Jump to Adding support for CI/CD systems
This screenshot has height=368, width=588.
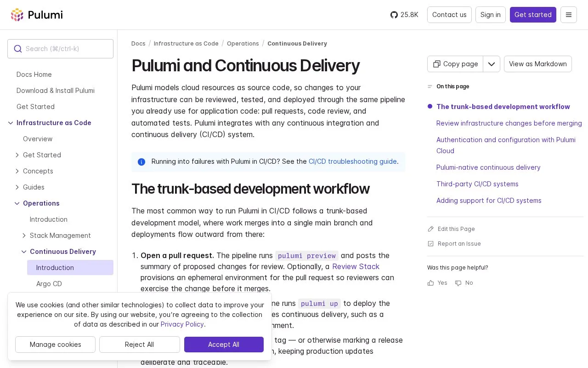pyautogui.click(x=489, y=201)
